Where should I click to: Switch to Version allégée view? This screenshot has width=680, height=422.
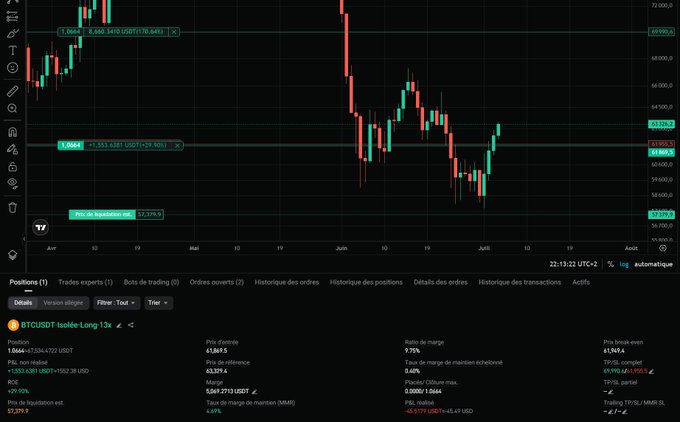[x=63, y=303]
